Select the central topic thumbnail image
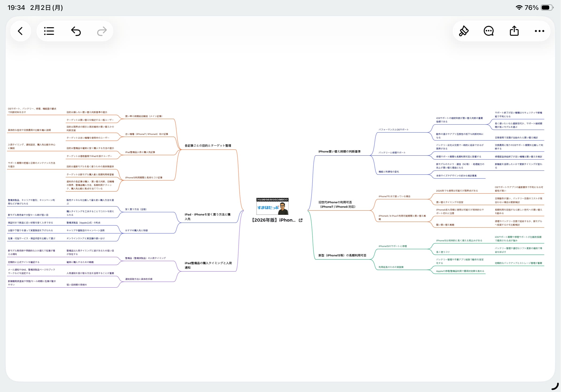The image size is (561, 392). (272, 206)
